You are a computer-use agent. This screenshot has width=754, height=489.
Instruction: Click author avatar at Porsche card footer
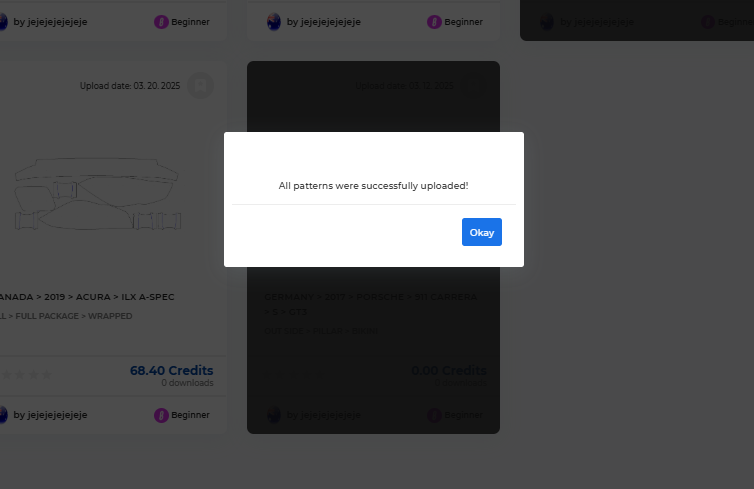(274, 414)
